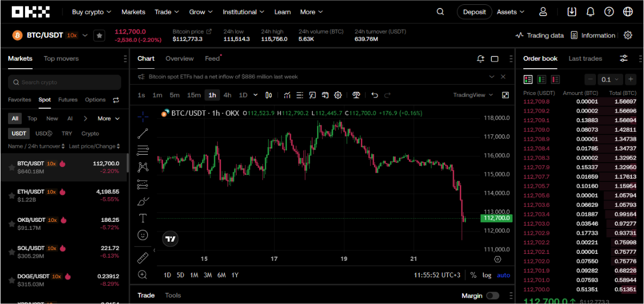Filter markets by TRY quote
Viewport: 644px width, 304px height.
[67, 133]
